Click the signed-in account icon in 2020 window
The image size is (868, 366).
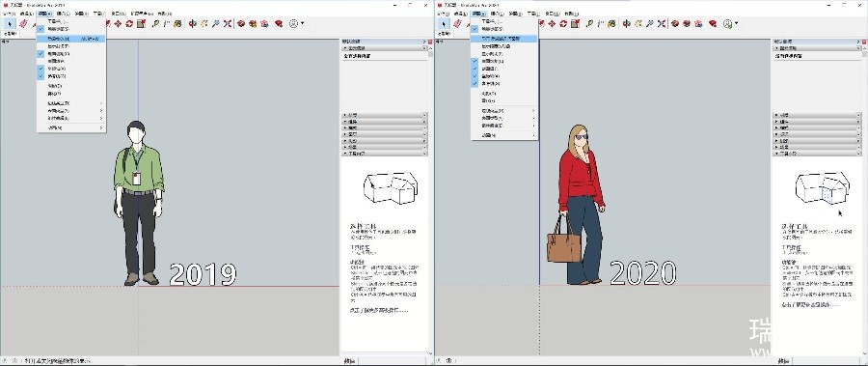pos(727,24)
